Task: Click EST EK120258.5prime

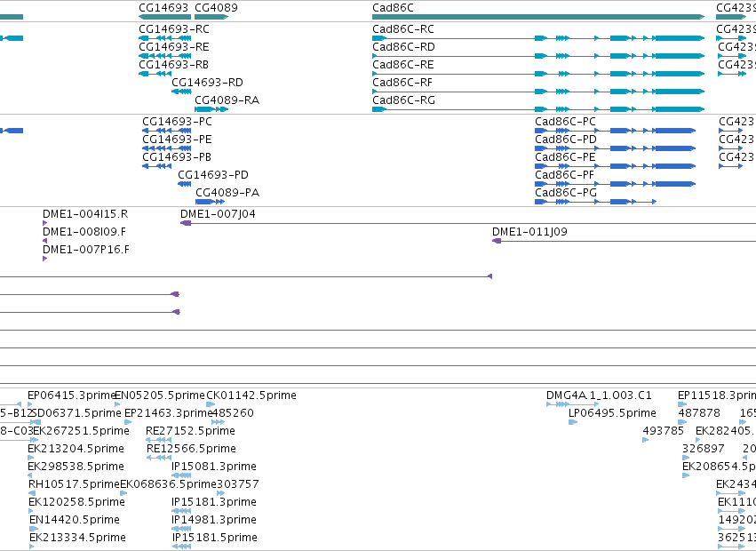Action: 76,502
